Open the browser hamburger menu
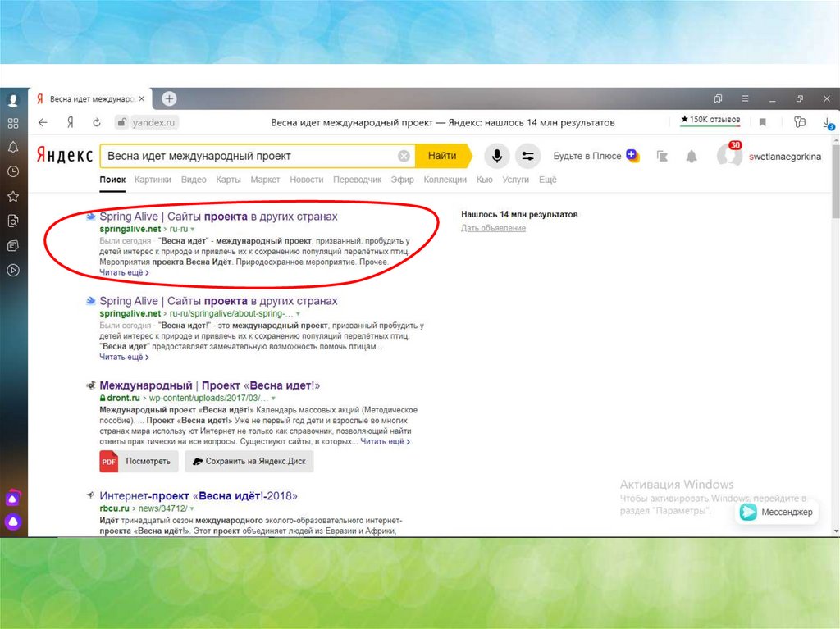This screenshot has height=629, width=840. pyautogui.click(x=745, y=98)
